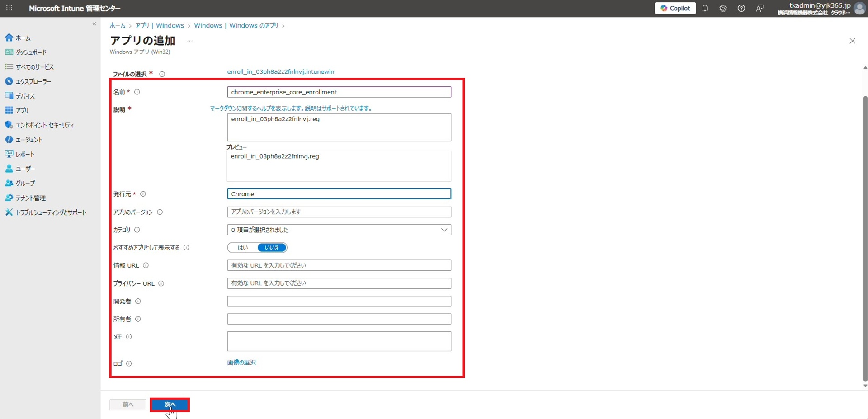Screen dimensions: 868x419
Task: Click the 次へ button
Action: pyautogui.click(x=170, y=405)
